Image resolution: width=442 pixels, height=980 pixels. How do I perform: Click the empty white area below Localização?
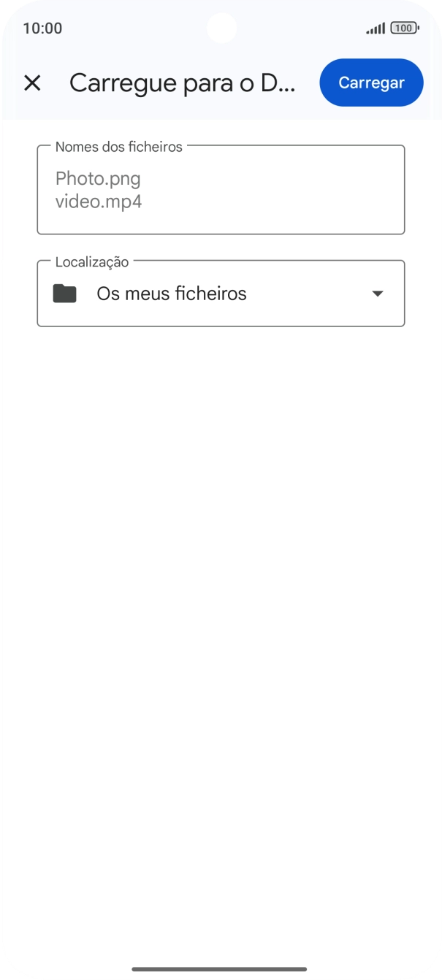(221, 584)
